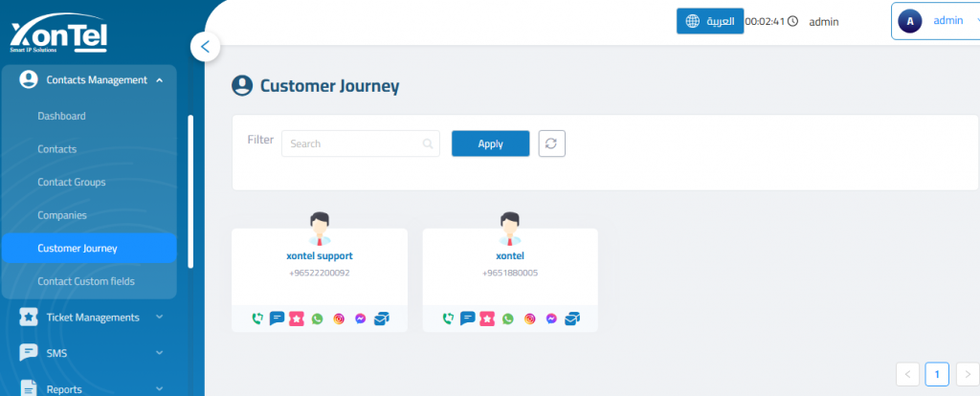The image size is (980, 396).
Task: Open the xontel support contact name link
Action: [x=320, y=256]
